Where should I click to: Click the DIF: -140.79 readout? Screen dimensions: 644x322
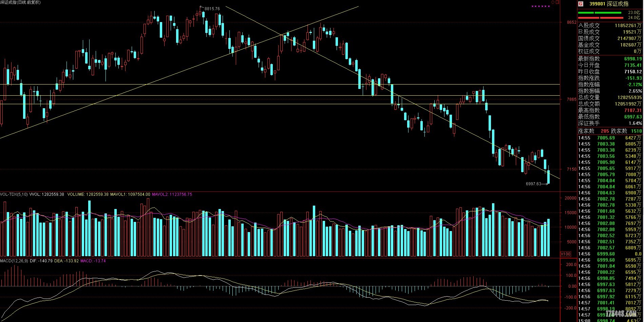[x=41, y=261]
